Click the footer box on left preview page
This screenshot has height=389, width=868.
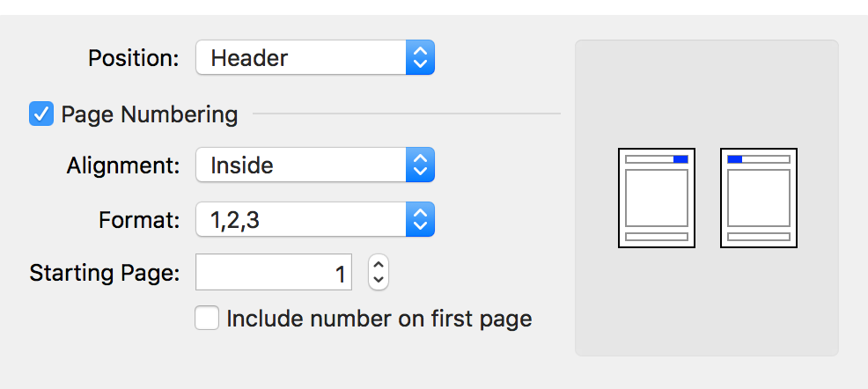click(657, 236)
